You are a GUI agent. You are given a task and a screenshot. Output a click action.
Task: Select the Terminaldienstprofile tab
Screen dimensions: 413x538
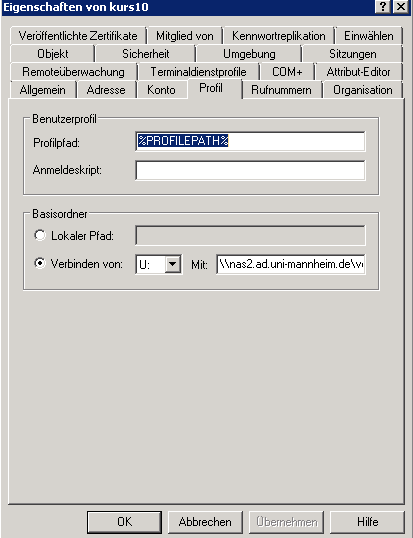click(198, 72)
